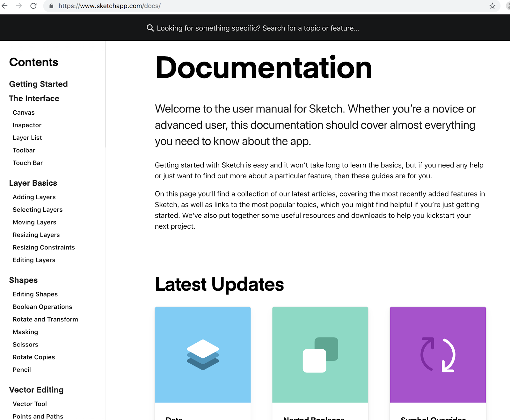The width and height of the screenshot is (510, 420).
Task: Navigate to the Layer List page
Action: [27, 138]
